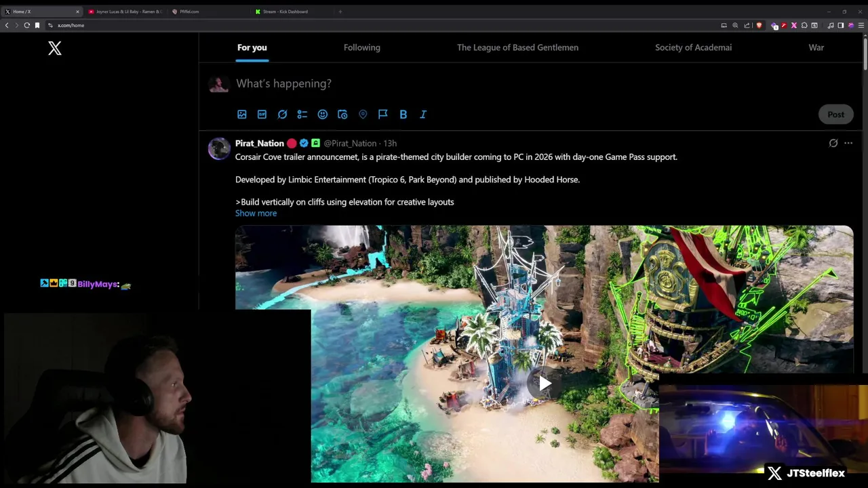
Task: Open more options on Pirat_Nation post
Action: (848, 143)
